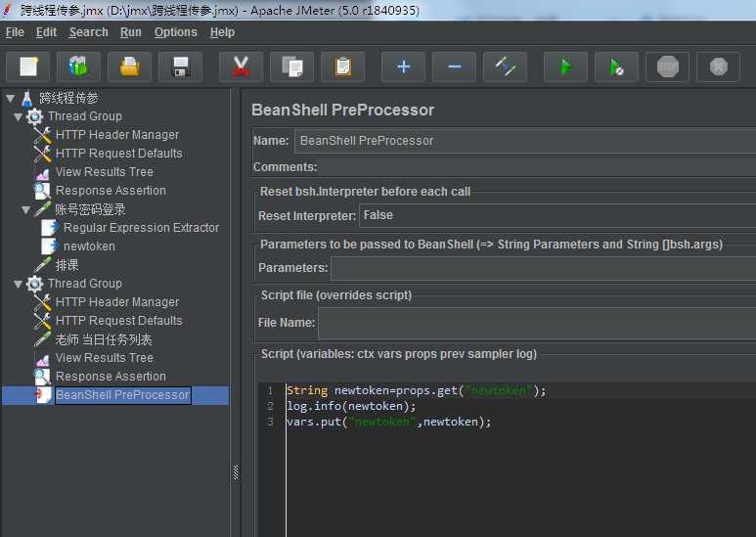Open the Reset Interpreter dropdown
This screenshot has height=537, width=756.
point(557,215)
